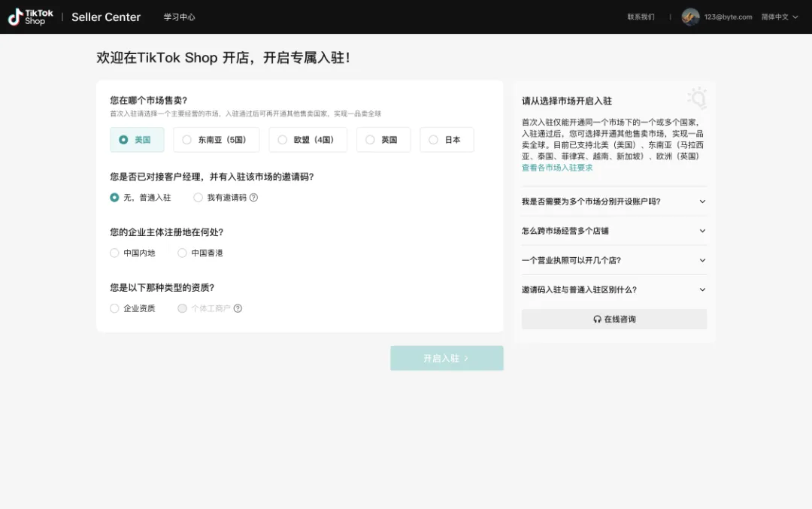The height and width of the screenshot is (509, 812).
Task: Click the TikTok Shop logo
Action: pos(31,17)
